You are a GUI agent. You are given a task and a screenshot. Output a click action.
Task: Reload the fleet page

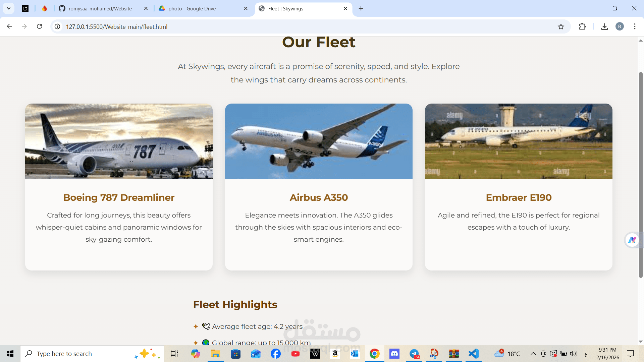click(39, 26)
